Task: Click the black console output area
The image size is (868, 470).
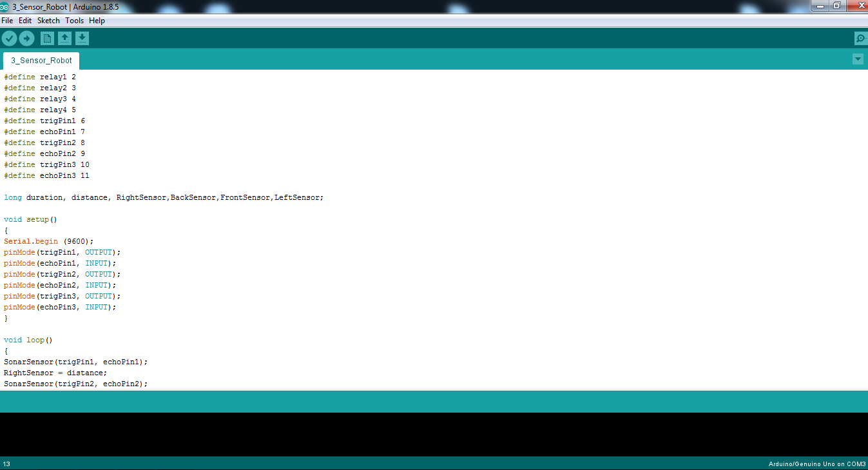Action: coord(434,435)
